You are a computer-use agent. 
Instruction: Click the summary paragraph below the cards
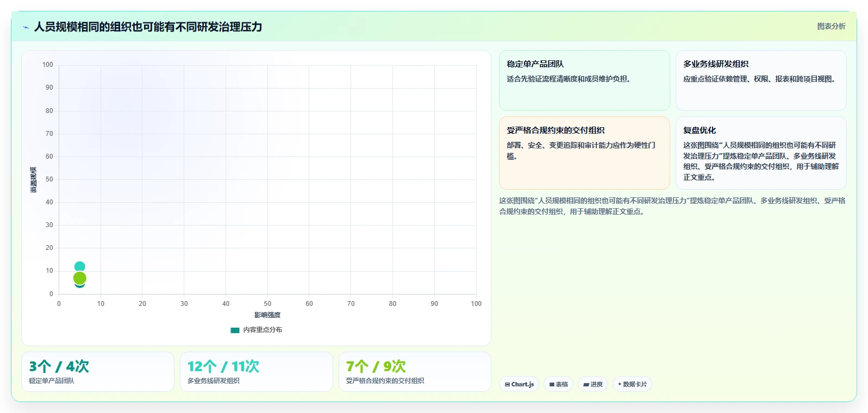672,206
